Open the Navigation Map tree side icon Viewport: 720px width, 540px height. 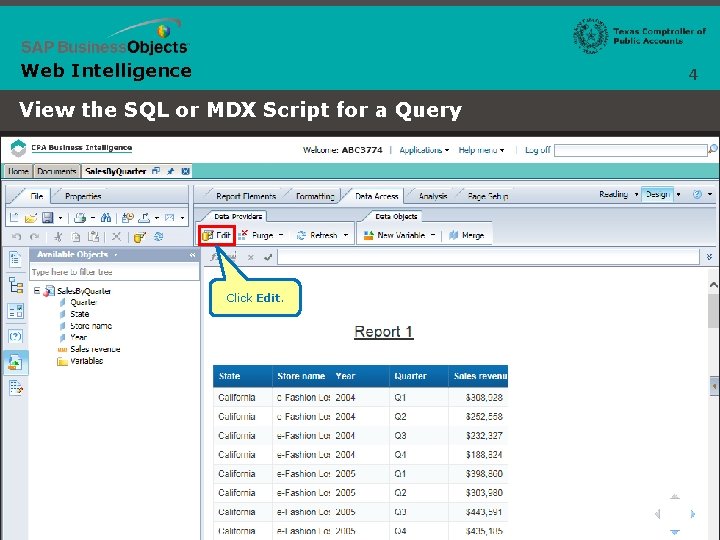[x=16, y=286]
